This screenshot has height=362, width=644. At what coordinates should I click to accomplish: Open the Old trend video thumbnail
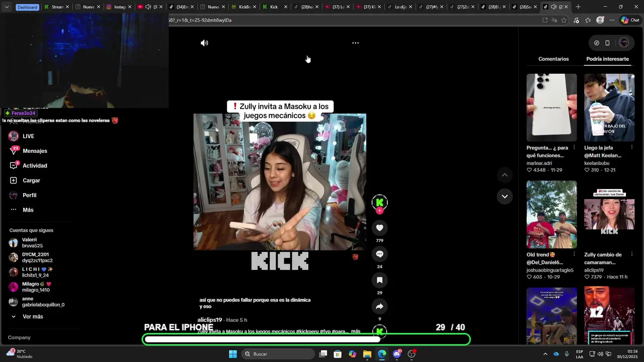(x=551, y=215)
